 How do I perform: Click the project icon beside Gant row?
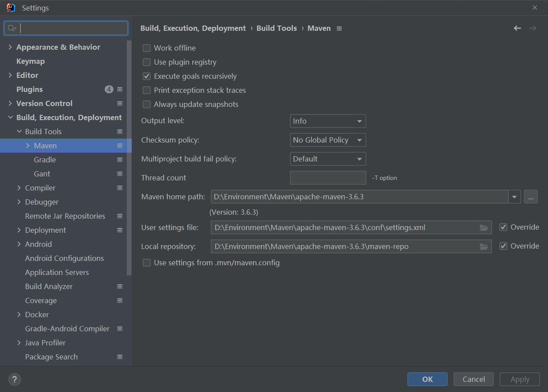120,174
